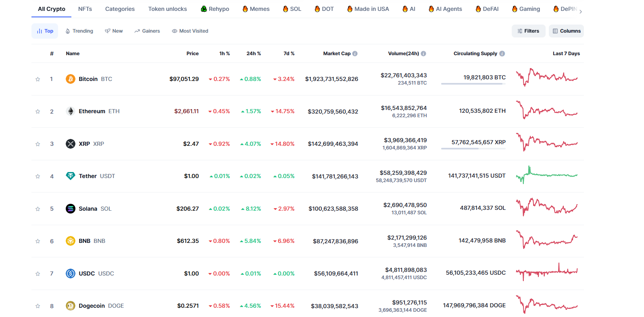Go to Token unlocks tab
The width and height of the screenshot is (644, 317).
click(167, 9)
